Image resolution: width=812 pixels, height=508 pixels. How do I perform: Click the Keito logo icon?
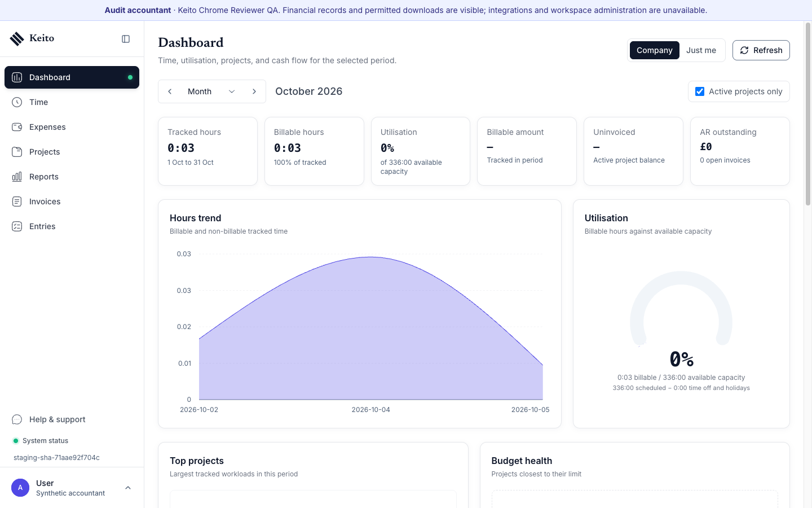(17, 38)
